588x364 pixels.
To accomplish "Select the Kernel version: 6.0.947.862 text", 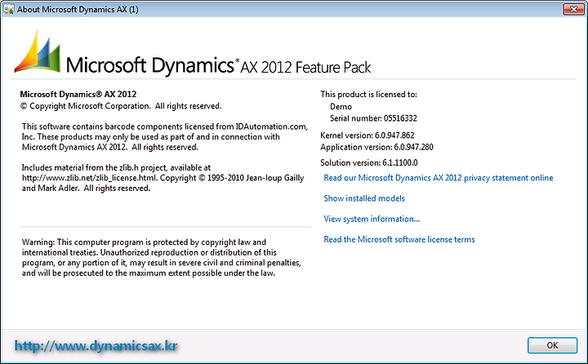I will pos(367,135).
